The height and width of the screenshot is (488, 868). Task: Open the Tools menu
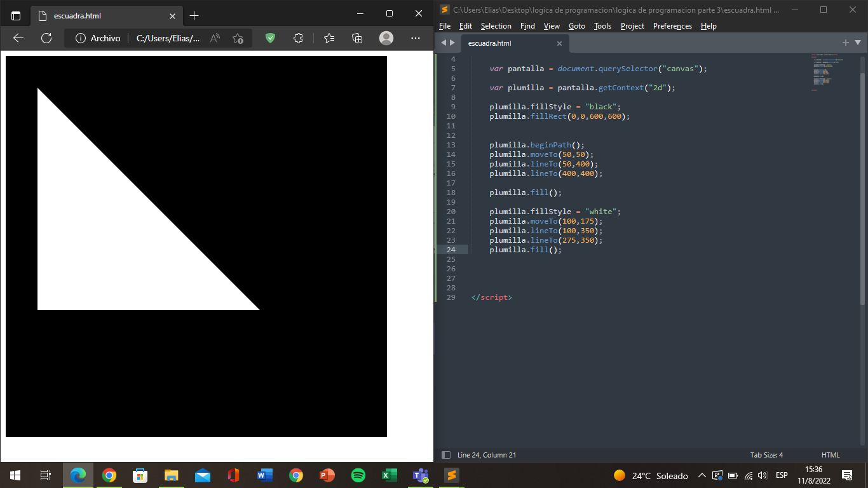point(602,26)
